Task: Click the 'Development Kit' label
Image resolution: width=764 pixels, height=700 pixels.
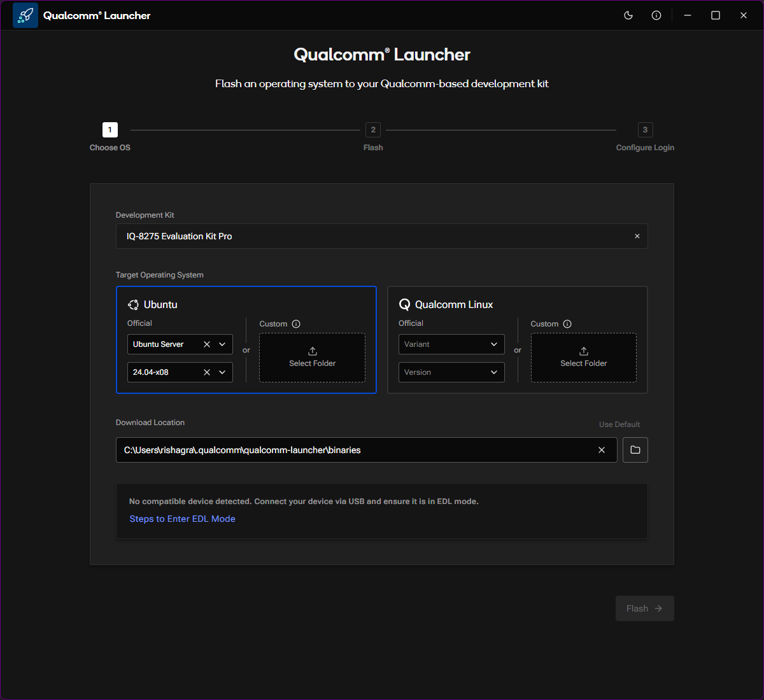Action: click(x=145, y=215)
